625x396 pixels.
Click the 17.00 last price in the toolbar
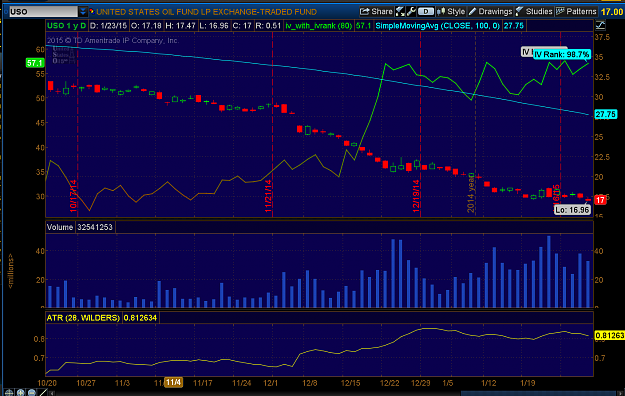(x=612, y=12)
